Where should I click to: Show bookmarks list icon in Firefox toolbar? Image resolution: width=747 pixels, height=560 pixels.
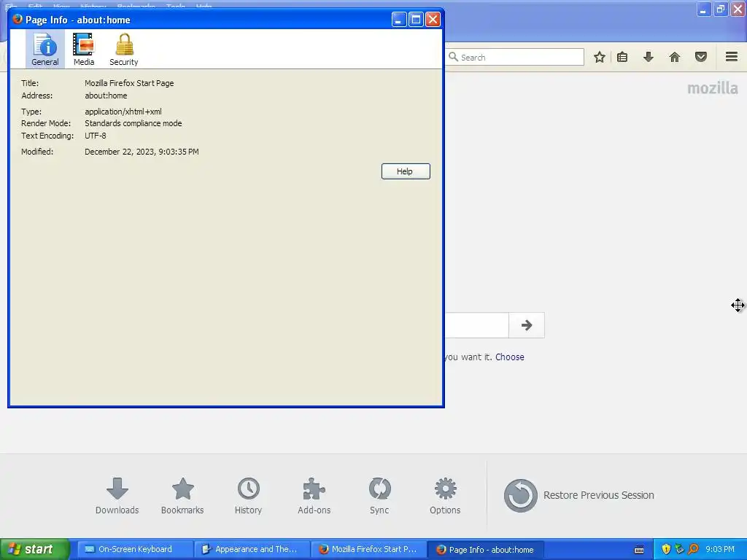pyautogui.click(x=622, y=57)
